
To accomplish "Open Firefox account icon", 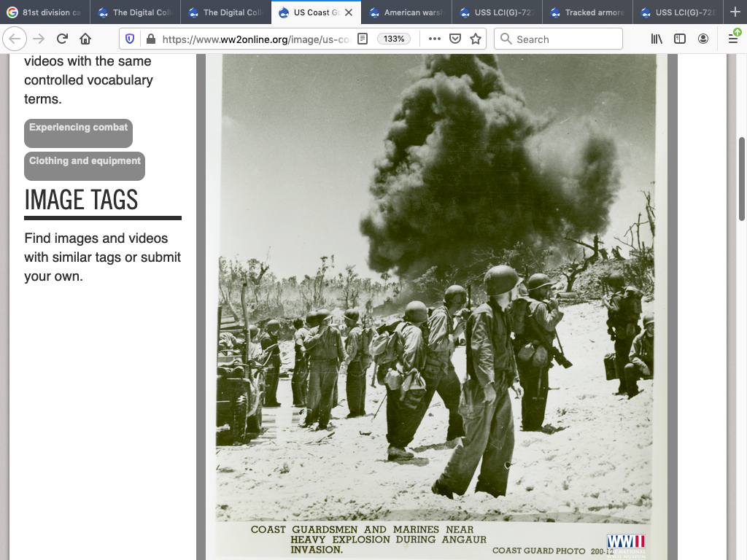I will tap(703, 39).
